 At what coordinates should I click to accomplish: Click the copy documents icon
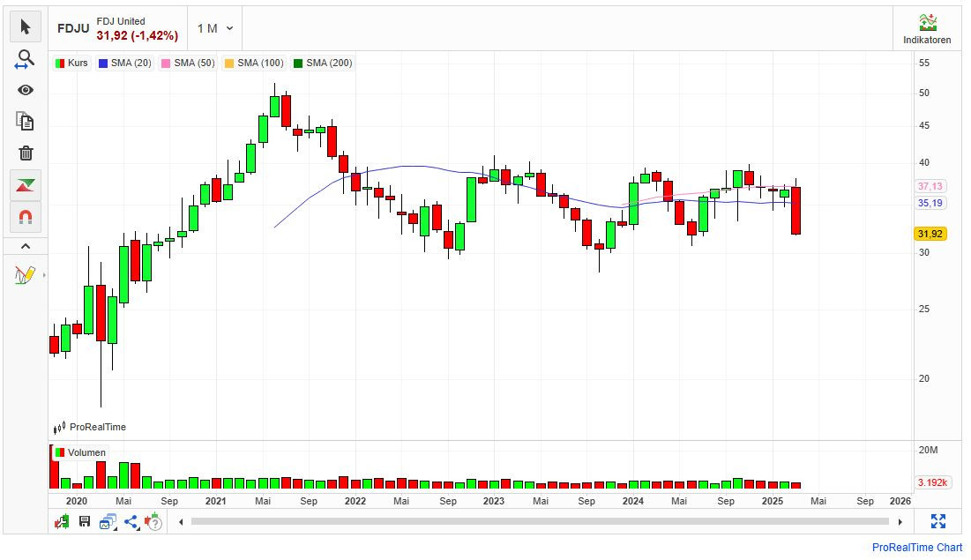pos(26,122)
